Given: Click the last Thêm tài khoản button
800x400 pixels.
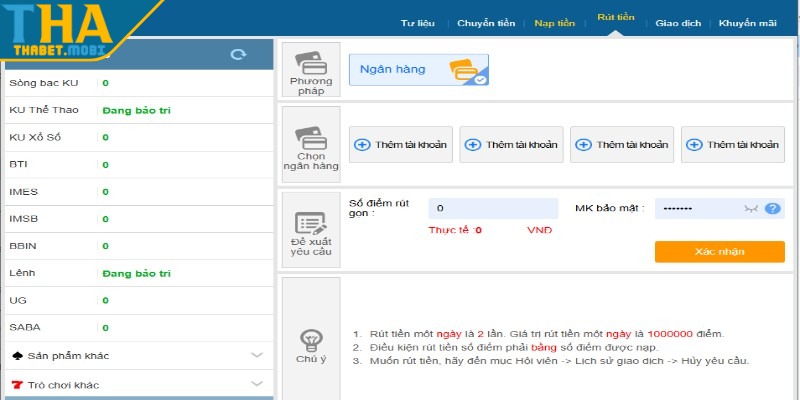Looking at the screenshot, I should (x=733, y=145).
